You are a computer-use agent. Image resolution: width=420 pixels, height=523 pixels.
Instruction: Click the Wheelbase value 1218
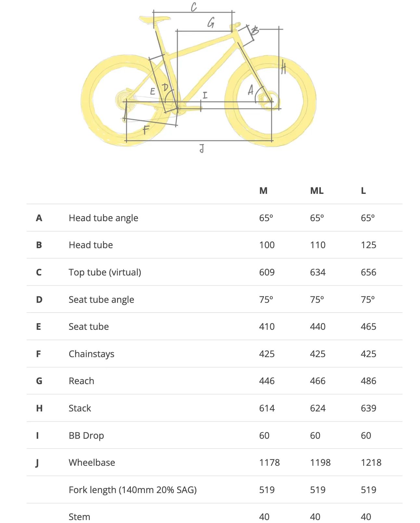(x=371, y=463)
